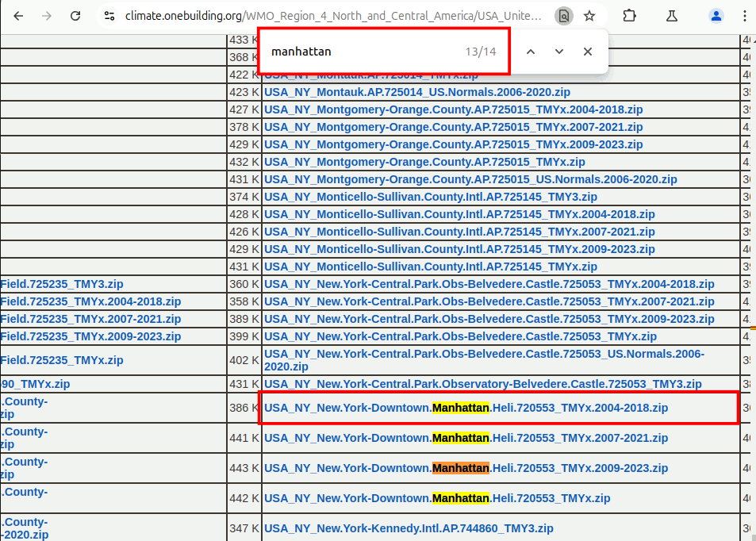Open the user profile avatar
The width and height of the screenshot is (756, 541).
click(716, 16)
